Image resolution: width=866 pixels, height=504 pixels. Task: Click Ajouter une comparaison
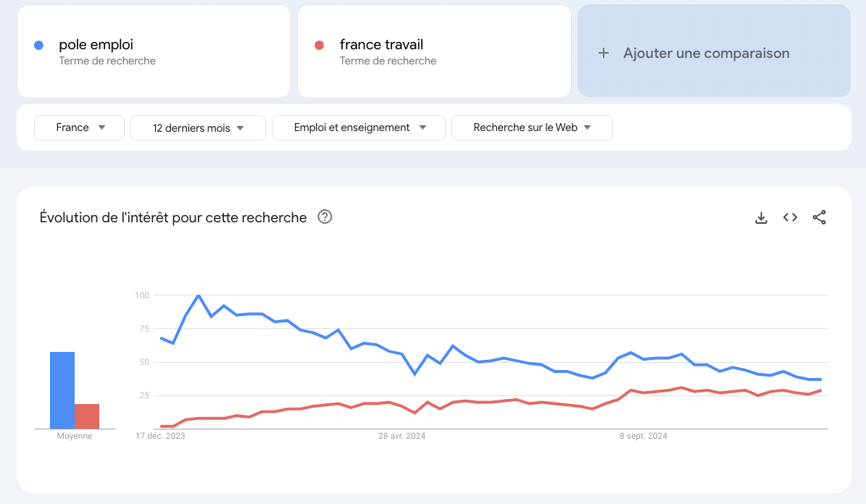705,53
